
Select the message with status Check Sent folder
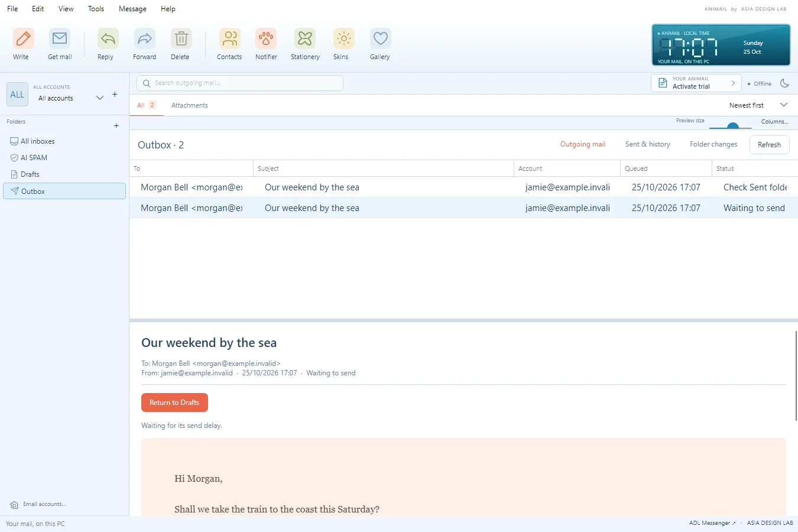pos(463,187)
